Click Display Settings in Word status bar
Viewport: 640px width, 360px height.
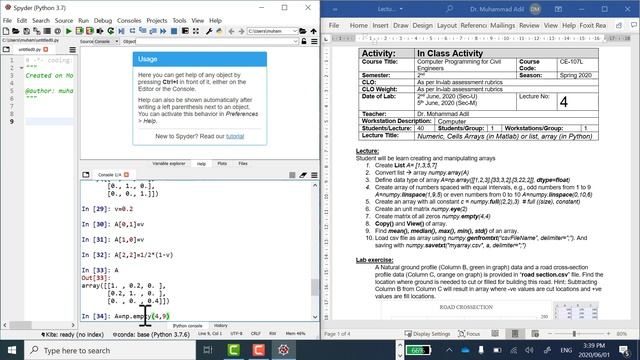point(427,334)
